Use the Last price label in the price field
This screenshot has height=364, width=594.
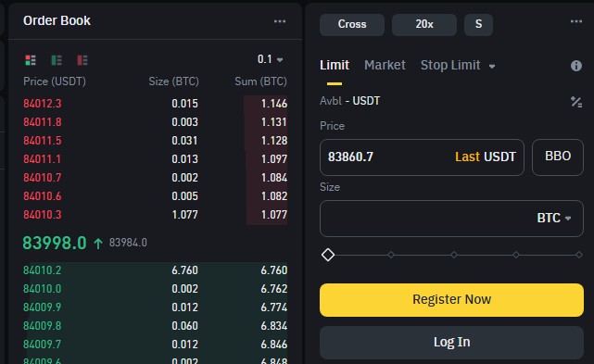[x=467, y=157]
